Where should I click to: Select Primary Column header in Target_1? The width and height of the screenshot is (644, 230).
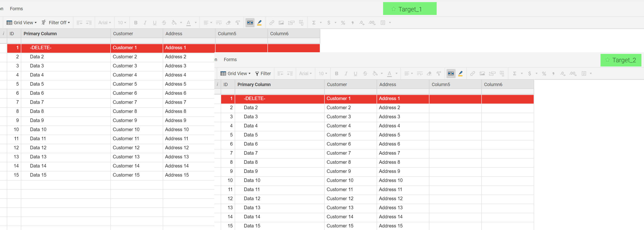[66, 34]
